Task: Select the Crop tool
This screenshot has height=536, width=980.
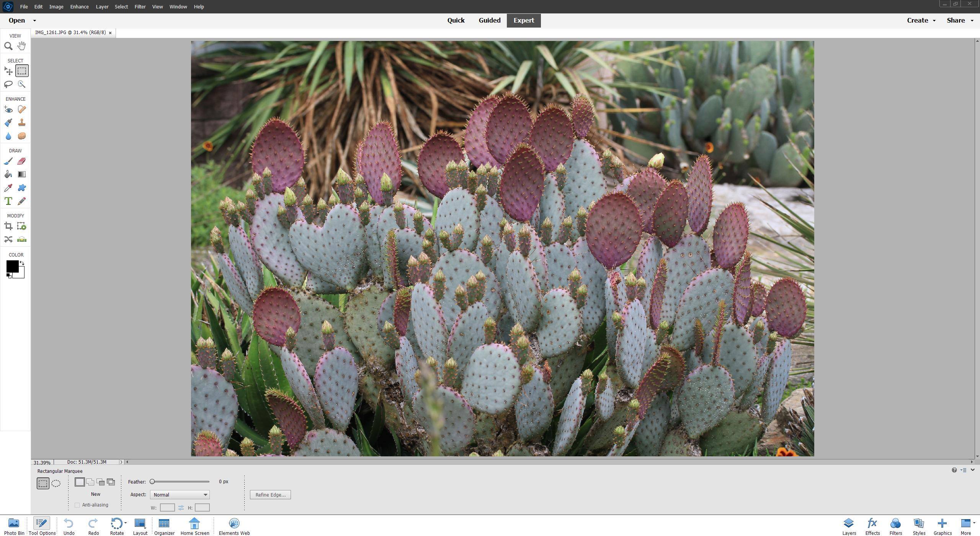Action: click(8, 226)
